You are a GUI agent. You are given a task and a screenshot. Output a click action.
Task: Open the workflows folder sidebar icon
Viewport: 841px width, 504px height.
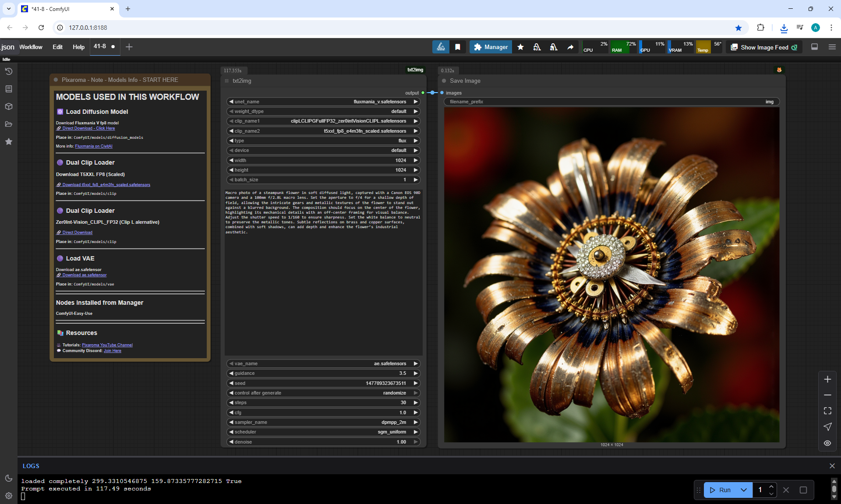click(8, 124)
